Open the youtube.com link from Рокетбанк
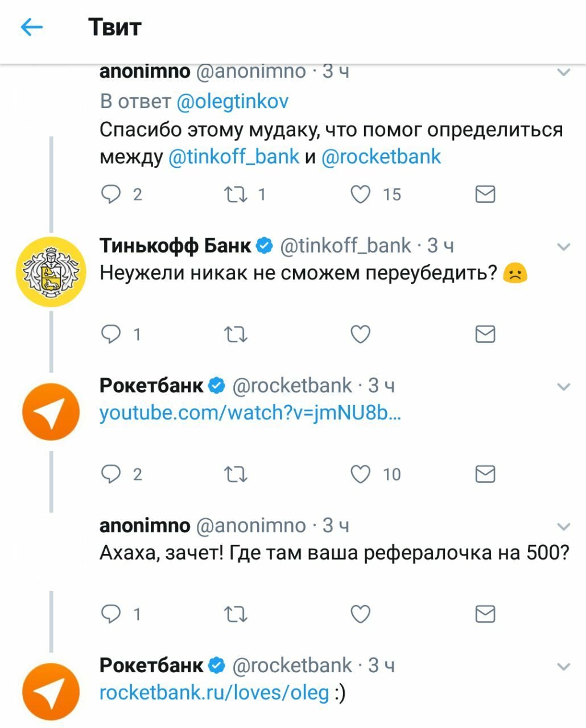The height and width of the screenshot is (728, 586). (250, 412)
